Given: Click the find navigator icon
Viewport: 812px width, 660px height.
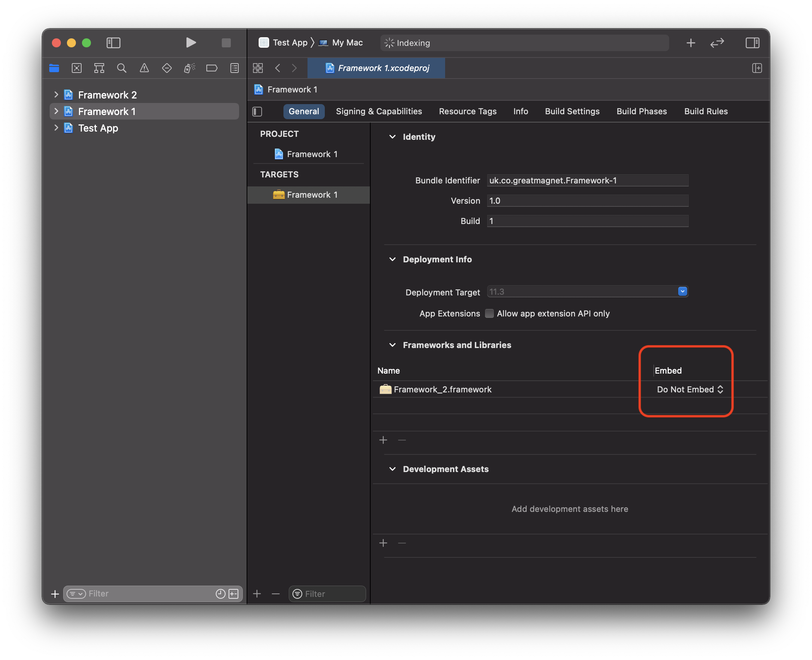Looking at the screenshot, I should pyautogui.click(x=121, y=67).
